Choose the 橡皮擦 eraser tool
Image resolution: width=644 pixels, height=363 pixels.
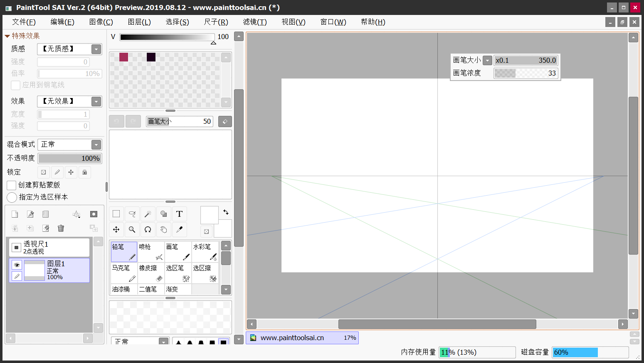click(151, 273)
